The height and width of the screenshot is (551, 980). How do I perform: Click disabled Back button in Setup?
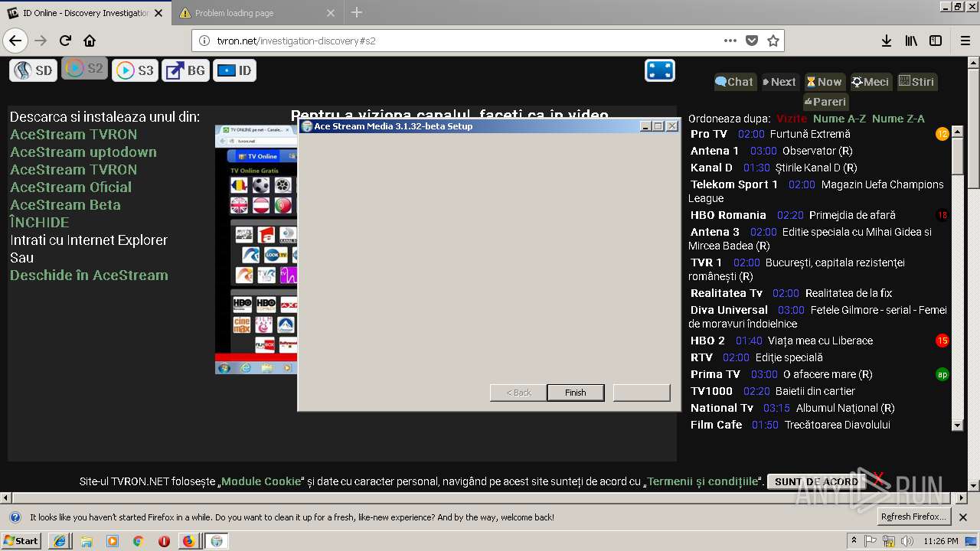518,393
